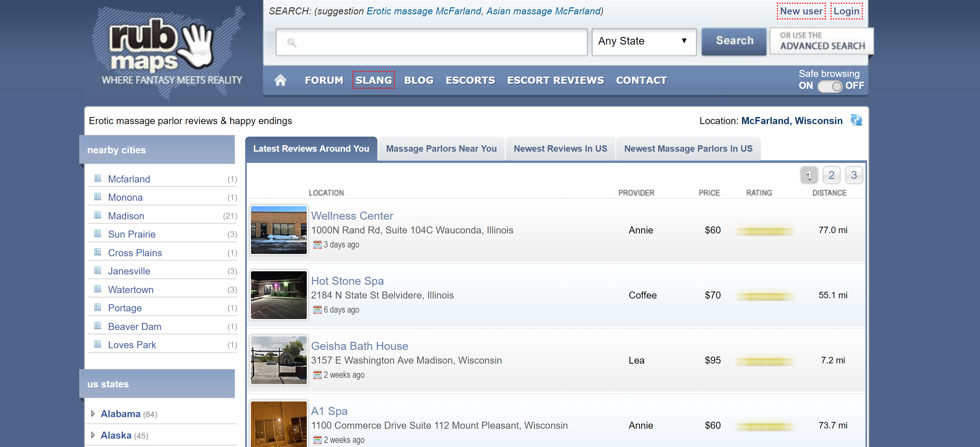Open the Geisha Bath House listing title
This screenshot has height=447, width=980.
pos(359,346)
